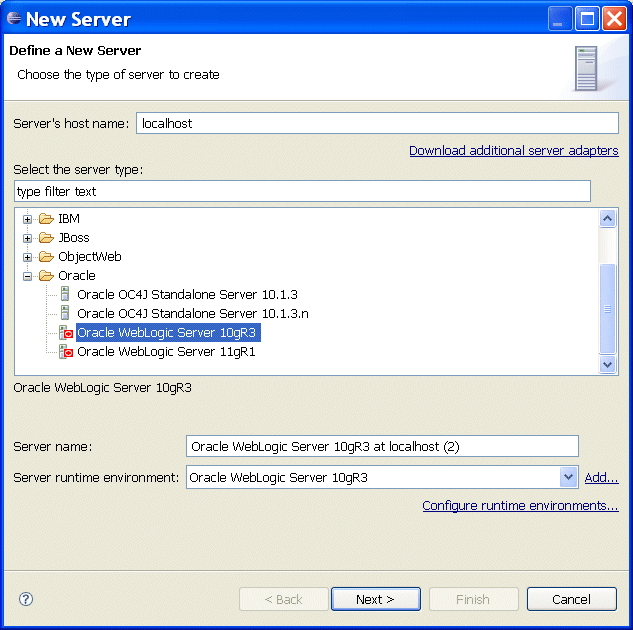Click the WebLogic Server 10gR3 icon
This screenshot has height=630, width=633.
point(66,333)
